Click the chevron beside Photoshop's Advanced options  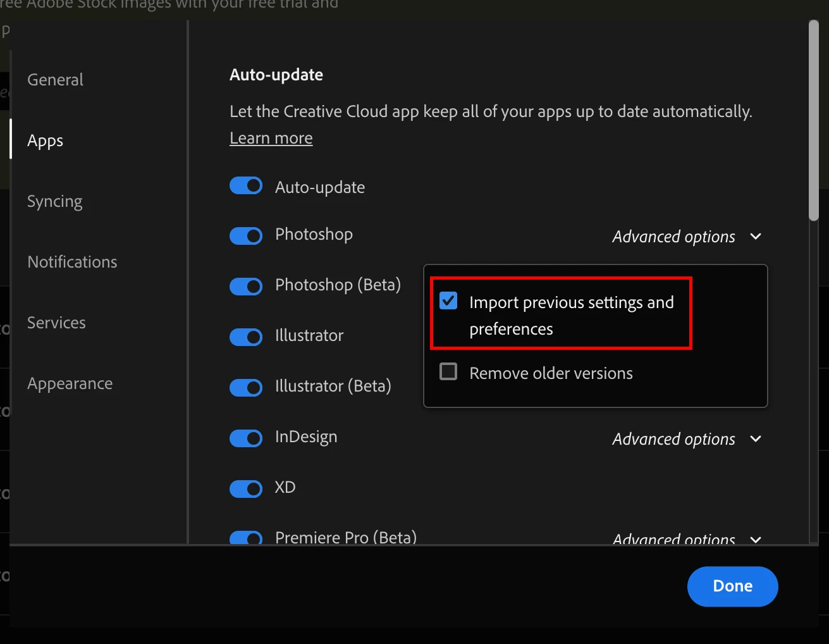755,237
